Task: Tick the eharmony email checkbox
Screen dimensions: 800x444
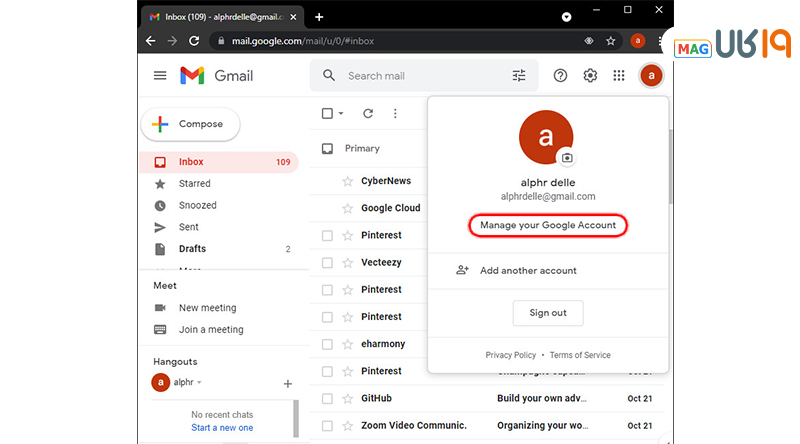Action: point(327,344)
